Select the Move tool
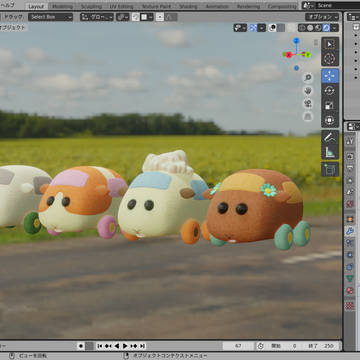360x360 pixels. coord(330,76)
